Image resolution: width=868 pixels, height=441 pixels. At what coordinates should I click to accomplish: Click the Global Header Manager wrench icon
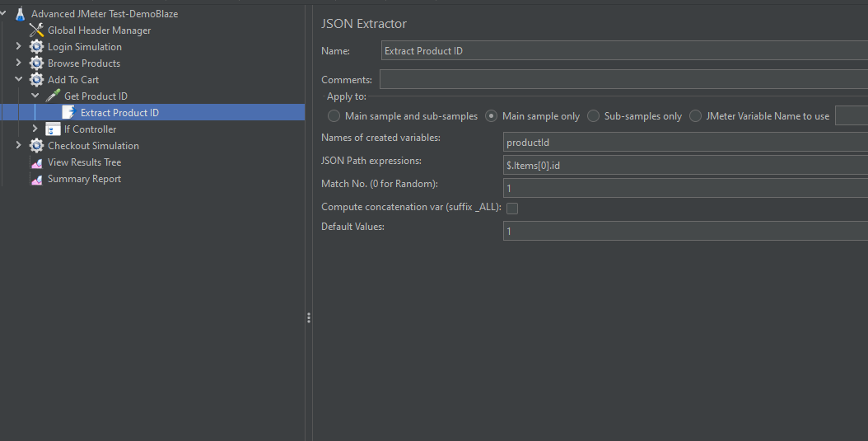[36, 30]
